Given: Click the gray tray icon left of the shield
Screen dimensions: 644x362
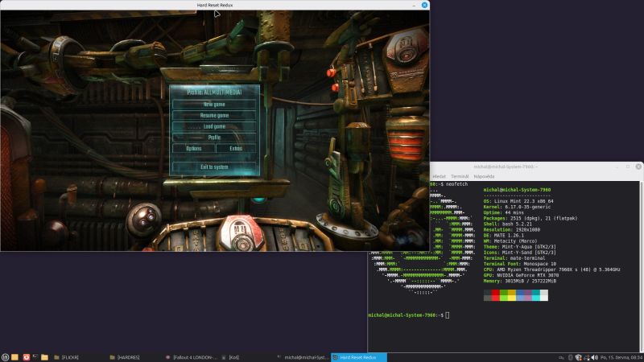Looking at the screenshot, I should coord(570,358).
